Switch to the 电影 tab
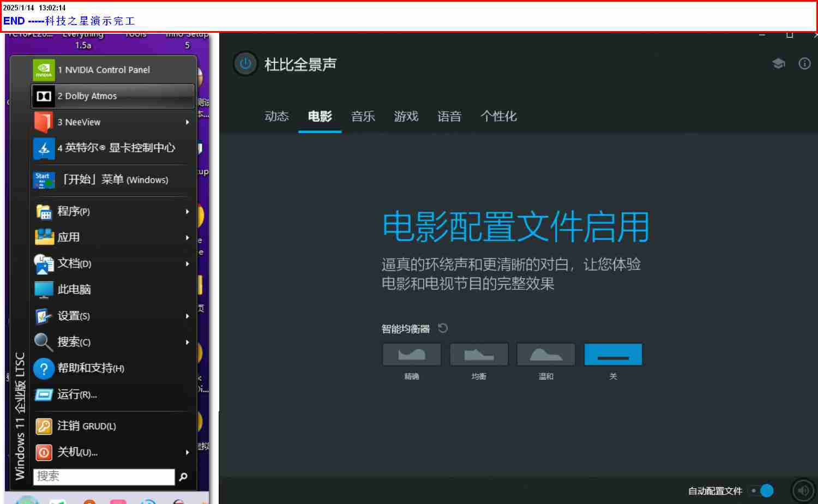 [x=320, y=116]
